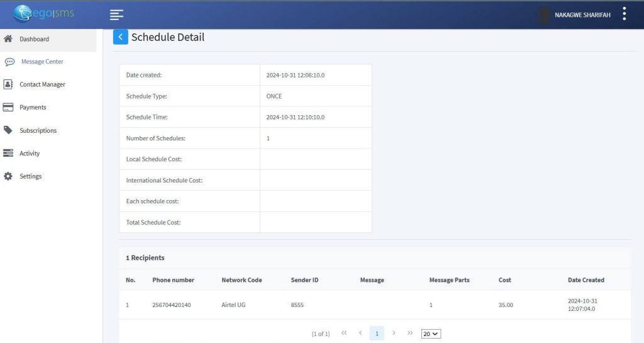Select Message Center in the sidebar
This screenshot has width=644, height=343.
(42, 62)
